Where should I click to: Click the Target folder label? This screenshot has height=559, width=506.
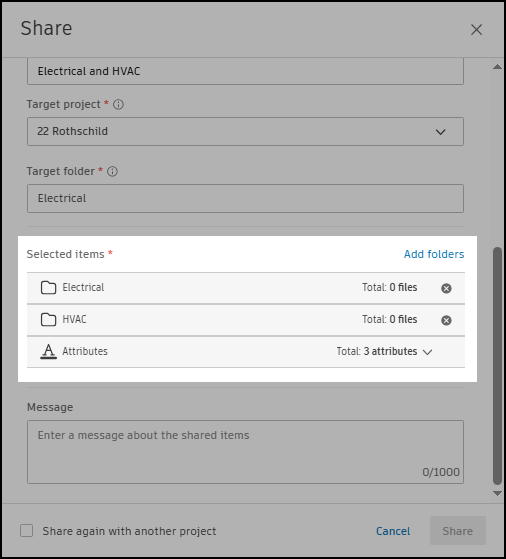(x=61, y=171)
